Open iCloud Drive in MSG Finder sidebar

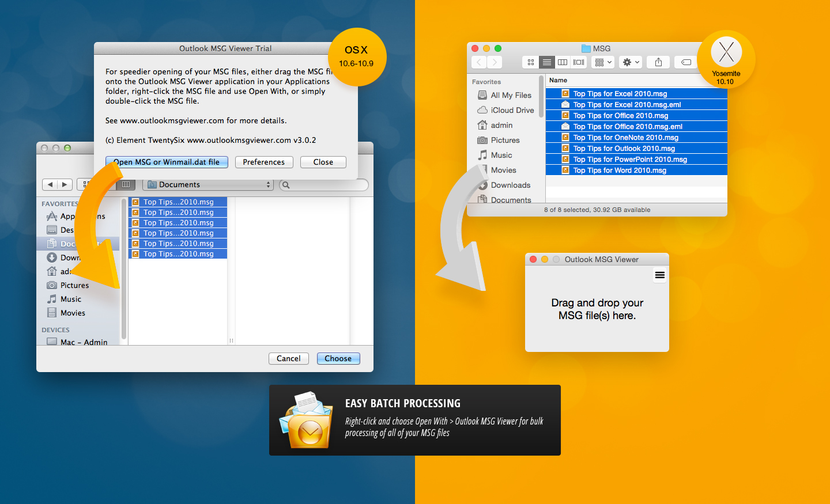point(505,110)
